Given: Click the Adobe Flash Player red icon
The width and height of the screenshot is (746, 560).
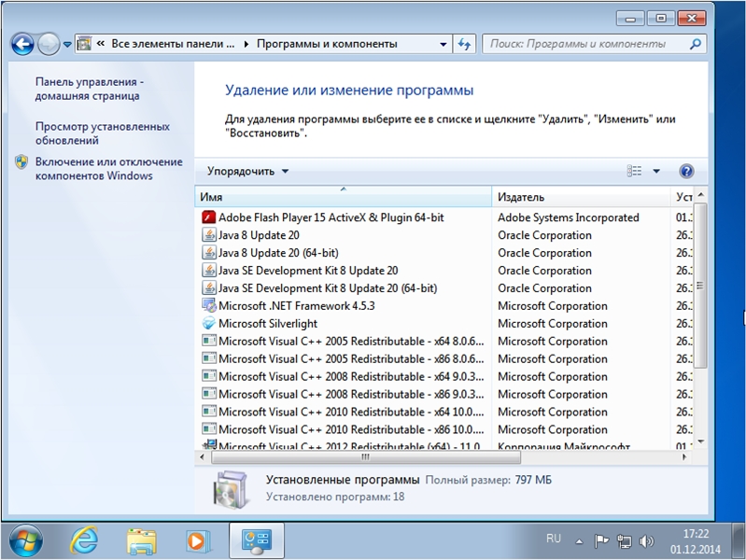Looking at the screenshot, I should coord(208,217).
